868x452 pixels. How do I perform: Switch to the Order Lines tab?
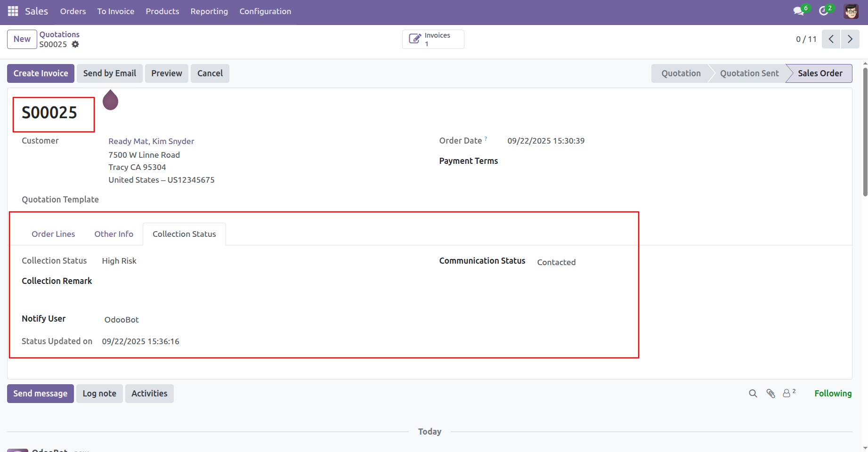click(53, 234)
